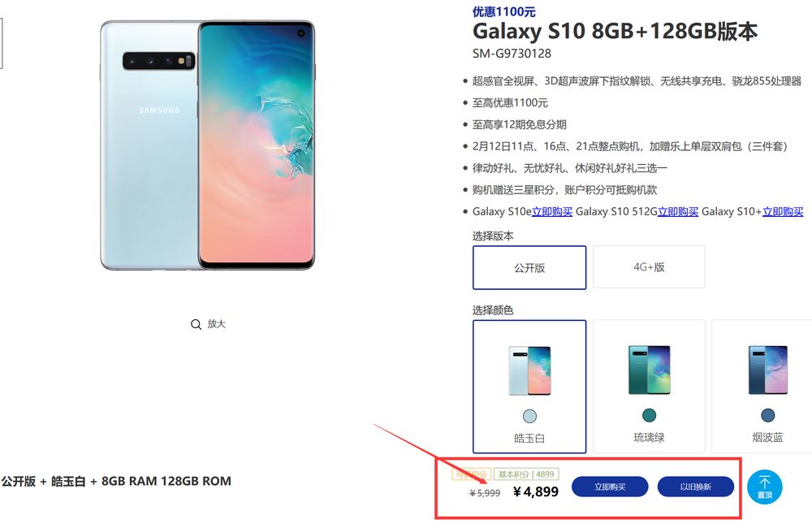
Task: Choose the 皓玉白 color card
Action: (529, 387)
